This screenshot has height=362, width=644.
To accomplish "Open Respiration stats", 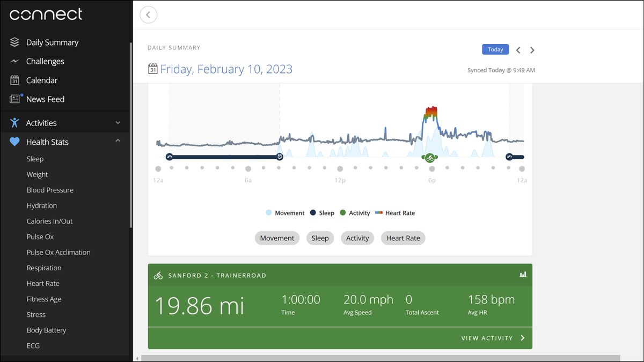I will click(x=44, y=268).
